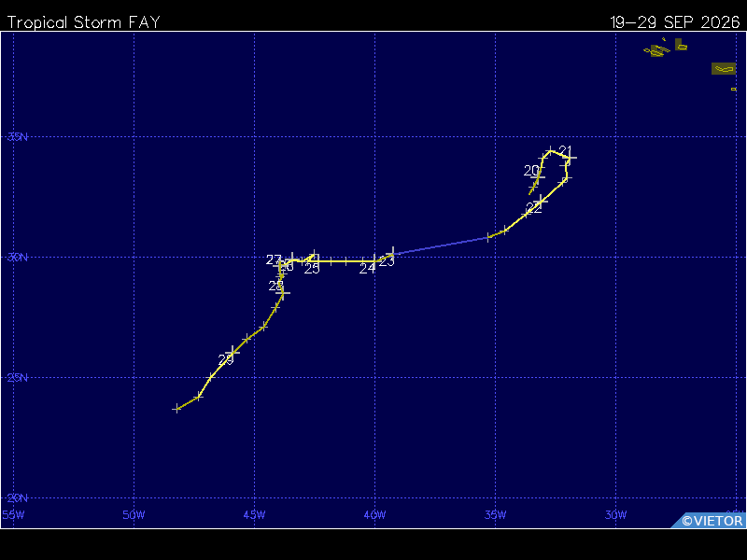Viewport: 747px width, 560px height.
Task: Click day label 23 on the track
Action: click(x=387, y=261)
